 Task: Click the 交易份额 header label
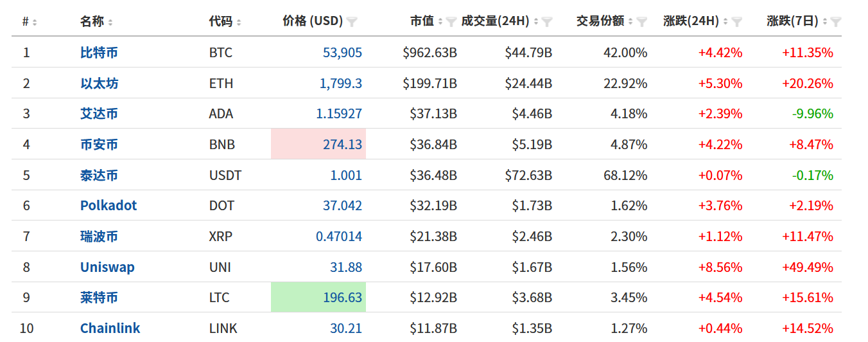tap(600, 21)
